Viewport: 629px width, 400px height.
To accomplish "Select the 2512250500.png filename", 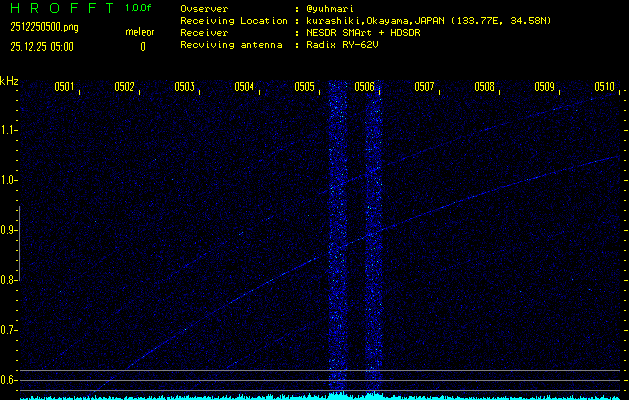I will click(39, 27).
